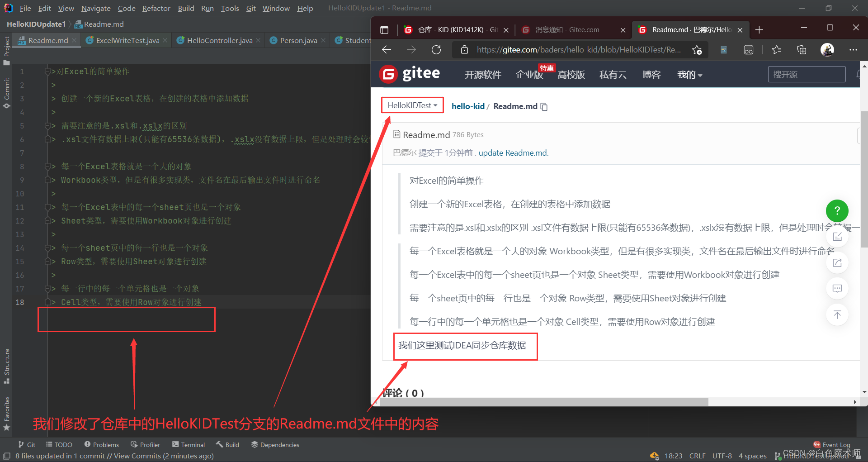Collapse fold marker at line 17
The width and height of the screenshot is (868, 462).
tap(47, 289)
